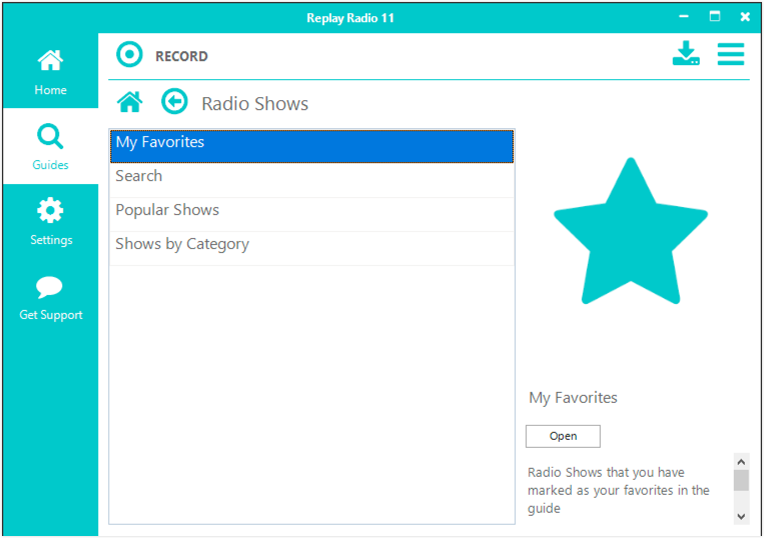Click description scrollbar down arrow
The image size is (764, 538).
point(741,517)
